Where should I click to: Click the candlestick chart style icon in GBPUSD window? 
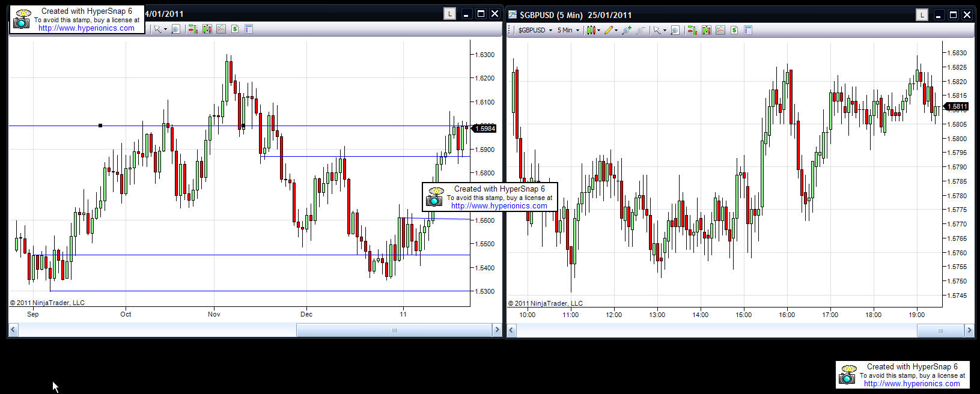pos(591,30)
